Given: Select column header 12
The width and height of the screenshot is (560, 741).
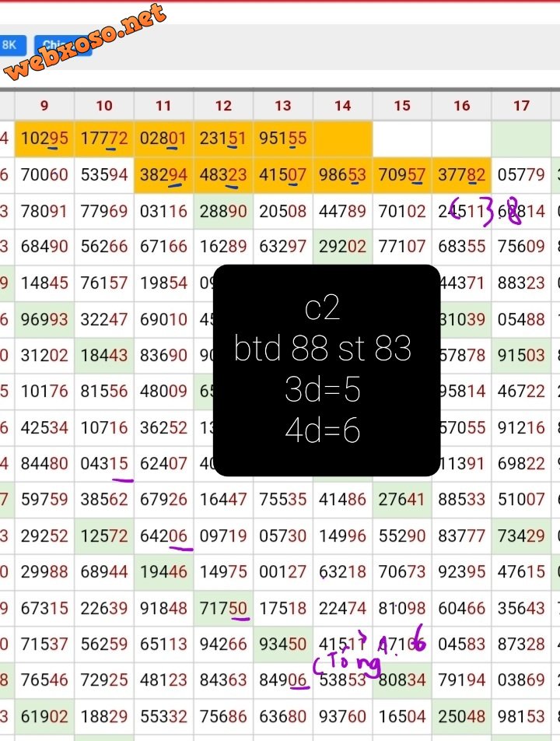Looking at the screenshot, I should [x=223, y=105].
